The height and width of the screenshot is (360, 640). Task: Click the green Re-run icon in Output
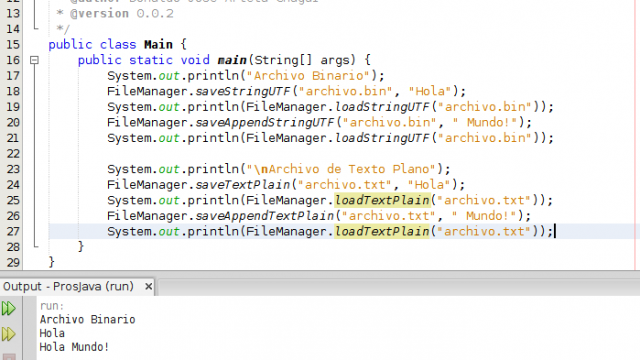(9, 308)
